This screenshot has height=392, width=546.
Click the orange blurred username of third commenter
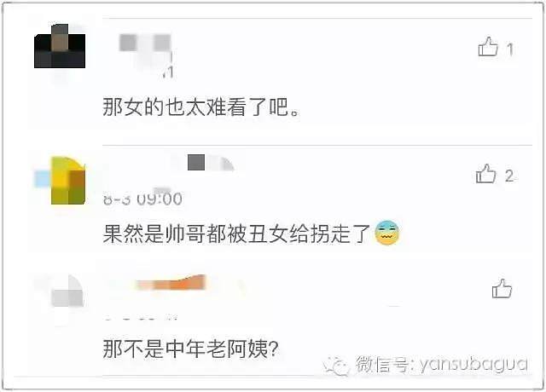[171, 282]
